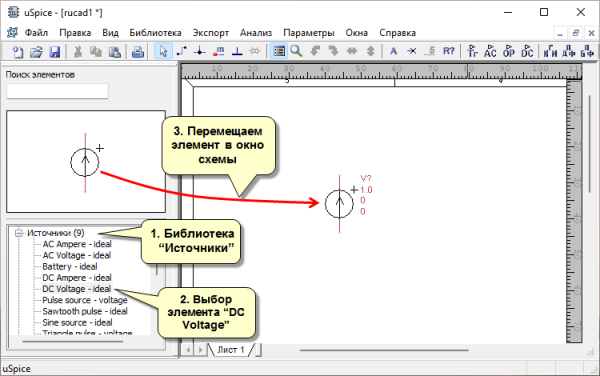Select Sine source - ideal in tree

(77, 322)
